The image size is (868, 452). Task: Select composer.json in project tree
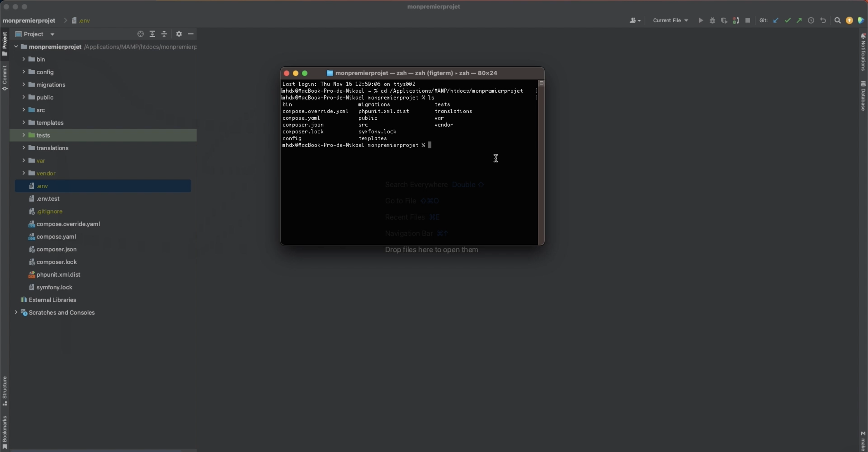(56, 249)
